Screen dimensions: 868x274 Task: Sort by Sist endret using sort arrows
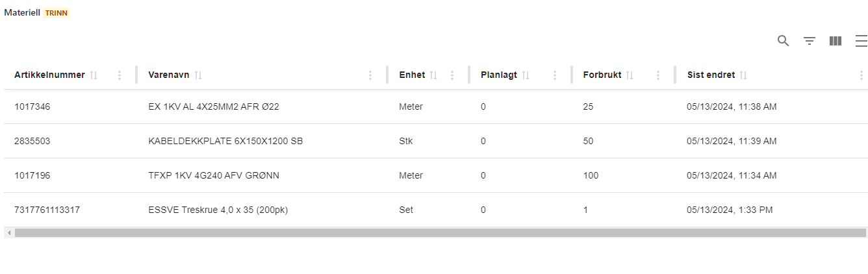pos(743,75)
